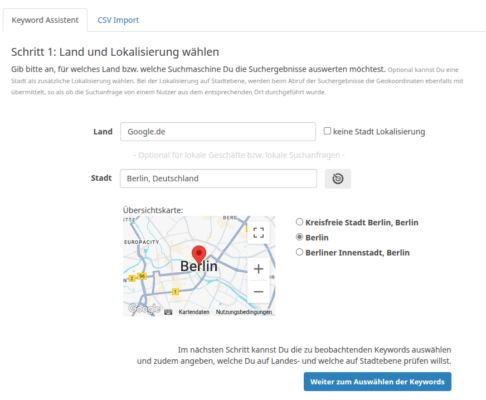Enable 'keine Stadt Lokalisierung' checkbox

(327, 131)
